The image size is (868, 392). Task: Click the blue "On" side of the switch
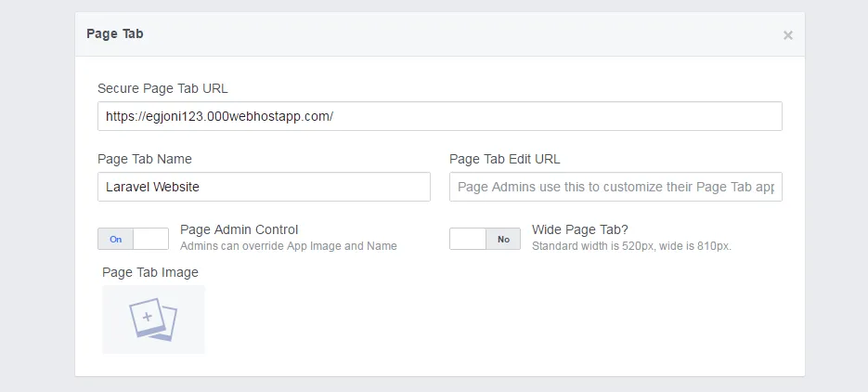tap(116, 239)
